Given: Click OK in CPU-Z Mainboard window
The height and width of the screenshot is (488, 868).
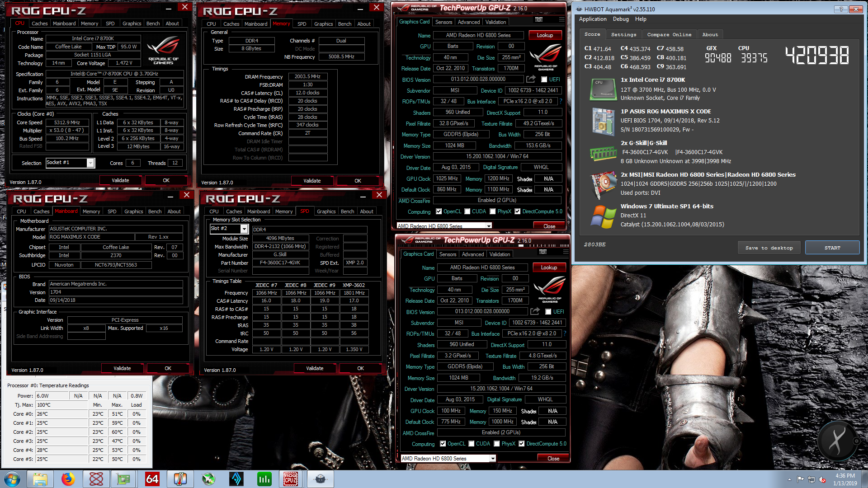Looking at the screenshot, I should [x=168, y=368].
